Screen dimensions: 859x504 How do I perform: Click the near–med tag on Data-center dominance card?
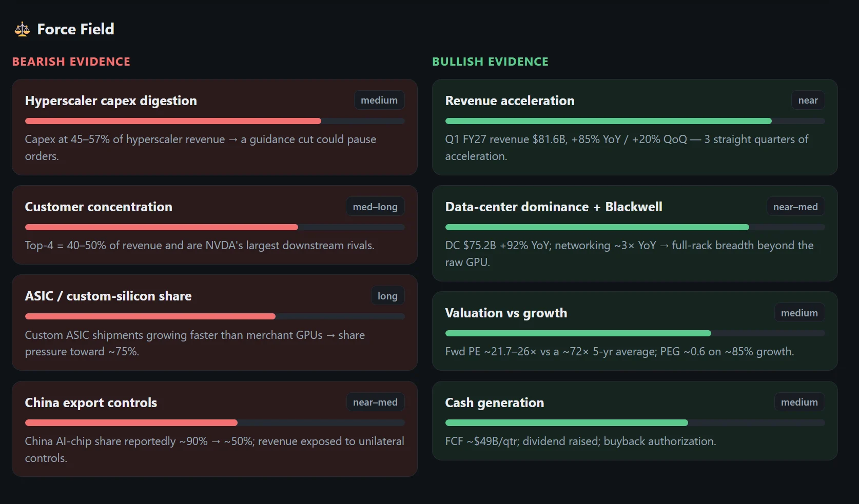coord(795,207)
